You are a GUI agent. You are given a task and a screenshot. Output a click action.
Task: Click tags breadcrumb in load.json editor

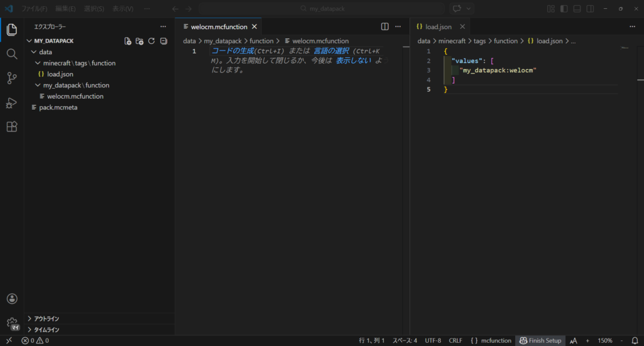(x=479, y=41)
